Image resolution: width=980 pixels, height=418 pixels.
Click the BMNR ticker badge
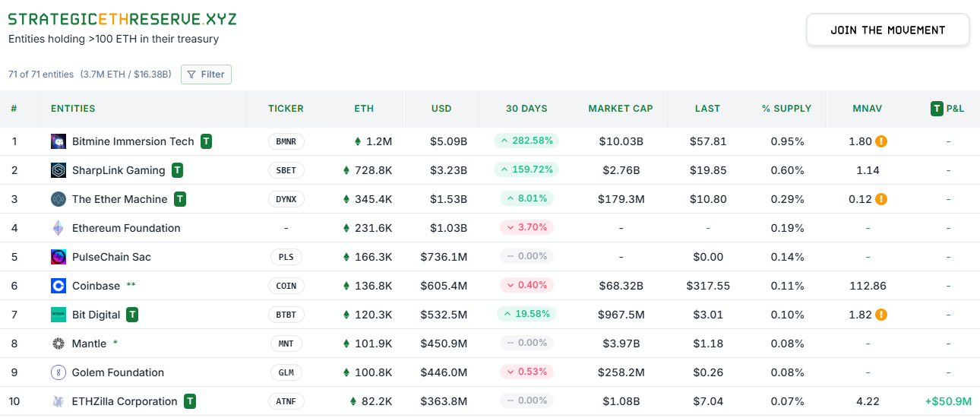coord(286,141)
